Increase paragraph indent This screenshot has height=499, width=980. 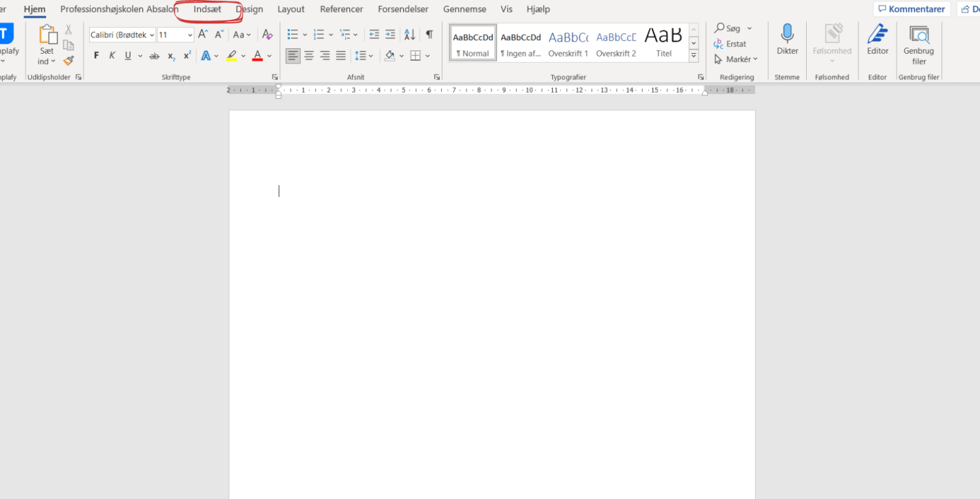point(390,35)
